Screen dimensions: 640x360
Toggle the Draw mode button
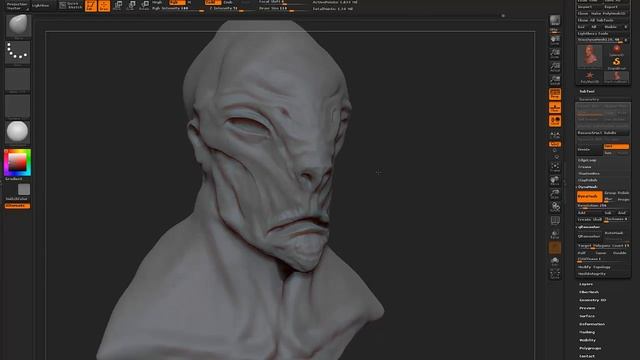coord(104,5)
